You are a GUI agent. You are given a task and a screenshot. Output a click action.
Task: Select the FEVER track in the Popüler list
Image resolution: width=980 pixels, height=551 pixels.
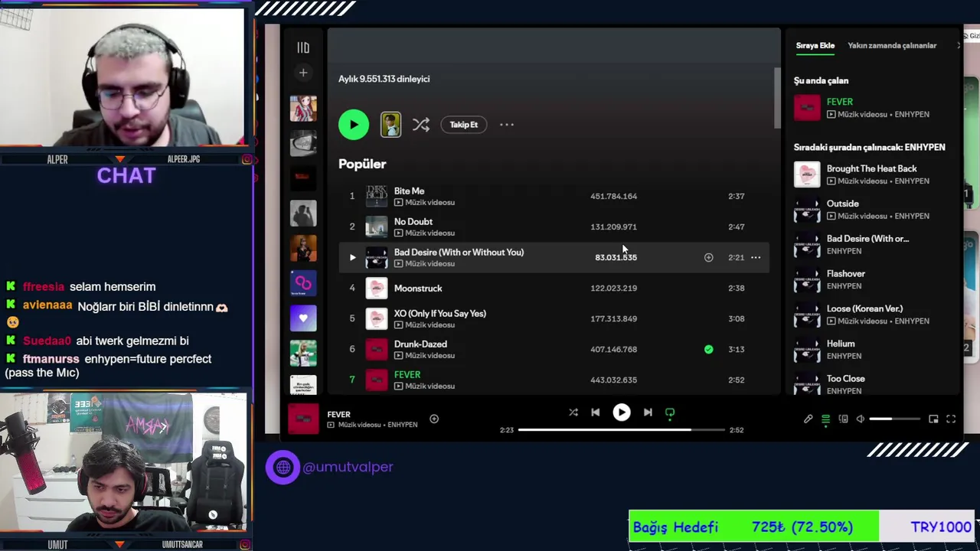[x=407, y=374]
